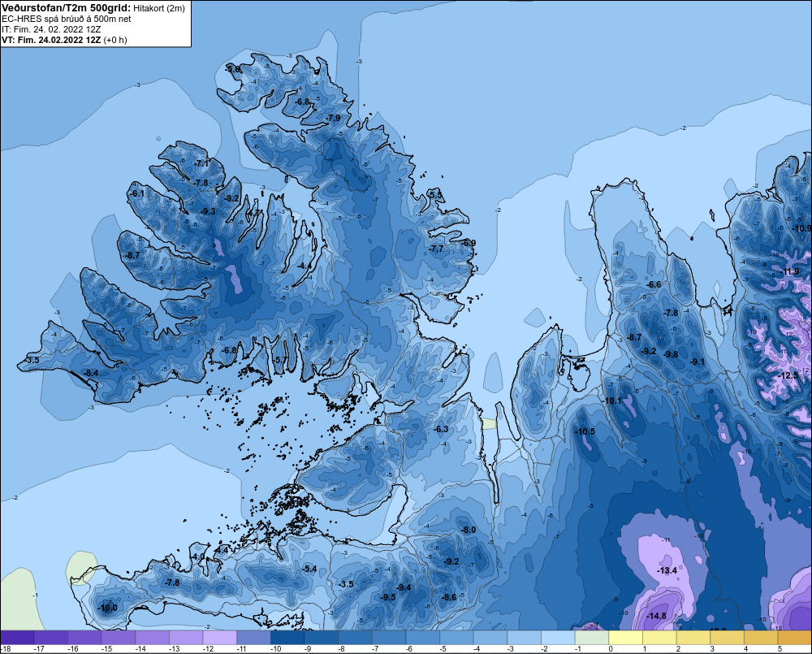The image size is (812, 654).
Task: Click the 'EC-HRES spá brúuð á 500m net' line
Action: point(67,19)
